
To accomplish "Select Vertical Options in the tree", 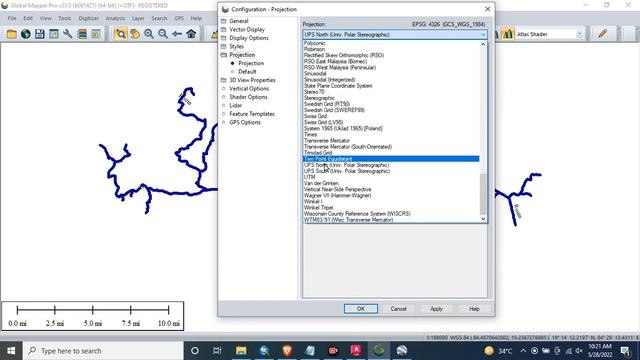I will [x=249, y=89].
